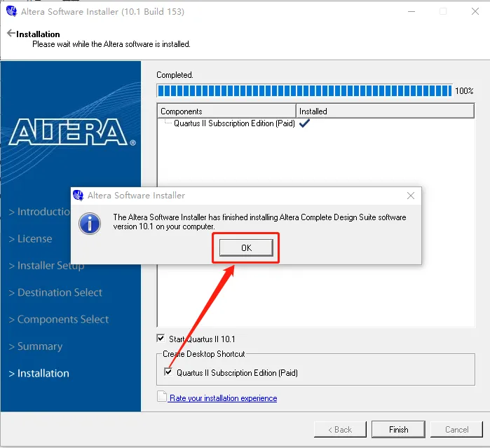490x448 pixels.
Task: Click the Installation step in sidebar
Action: click(x=39, y=373)
